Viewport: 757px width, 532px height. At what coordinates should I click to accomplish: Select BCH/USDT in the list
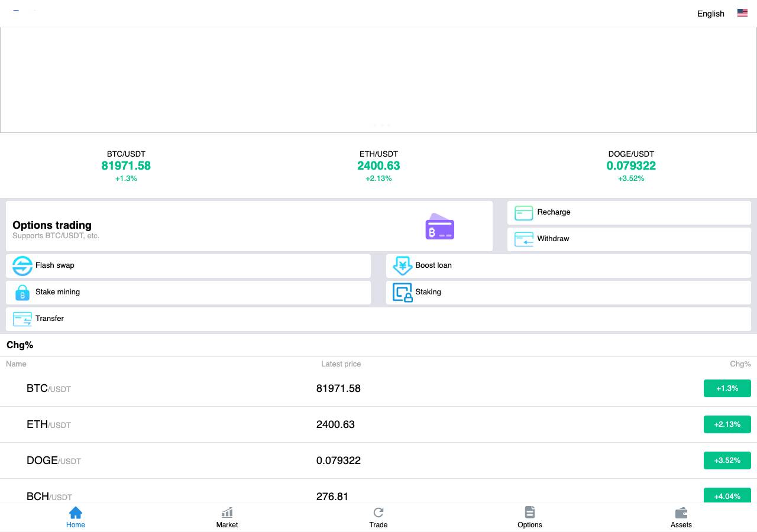(49, 497)
